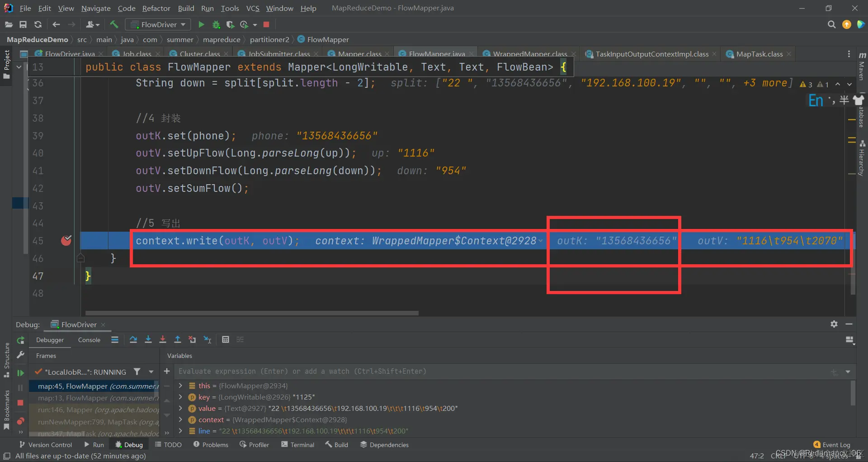
Task: Open the Terminal tool window button
Action: point(297,445)
